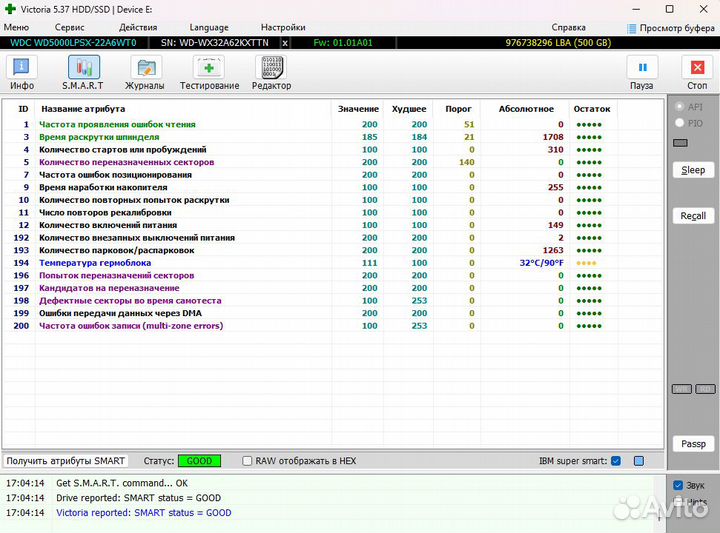Click the Sleep button

click(693, 170)
